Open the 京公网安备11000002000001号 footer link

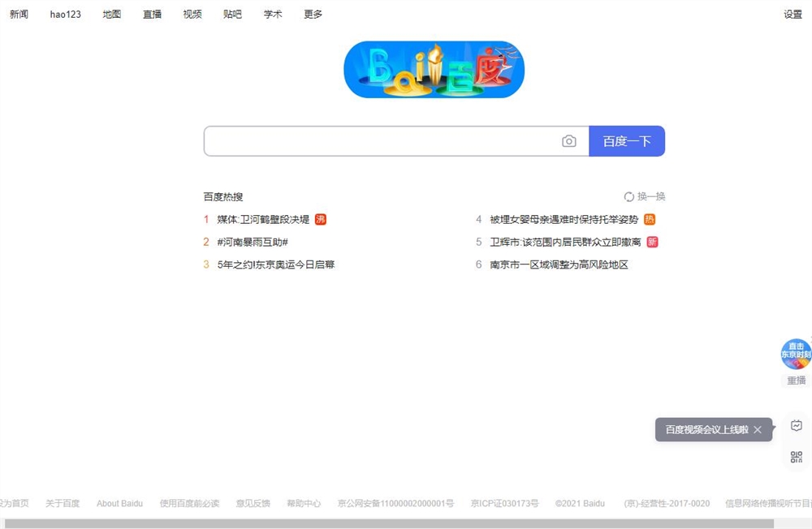coord(395,503)
